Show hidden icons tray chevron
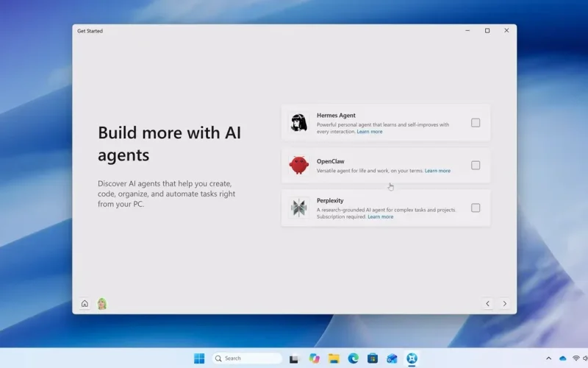 click(548, 358)
